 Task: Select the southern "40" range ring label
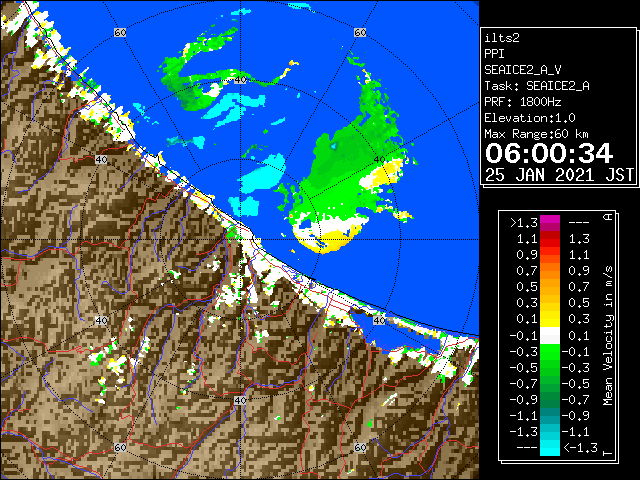pyautogui.click(x=240, y=400)
